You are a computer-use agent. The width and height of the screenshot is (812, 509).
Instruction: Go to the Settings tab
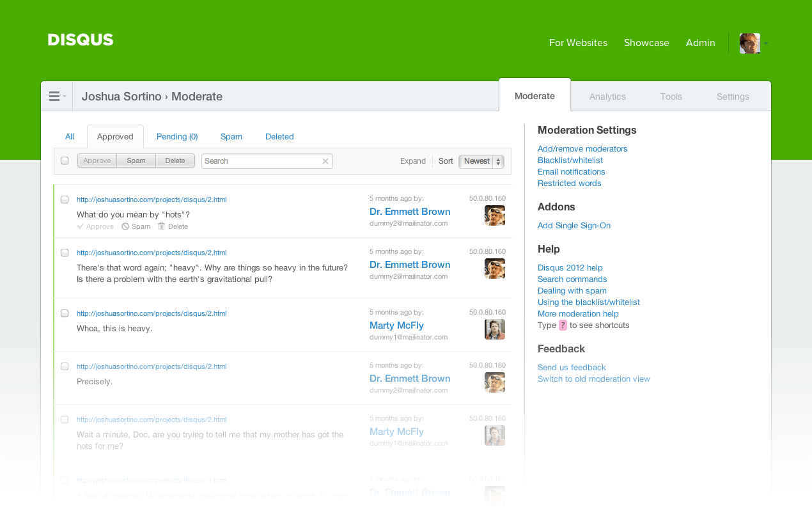click(x=733, y=97)
